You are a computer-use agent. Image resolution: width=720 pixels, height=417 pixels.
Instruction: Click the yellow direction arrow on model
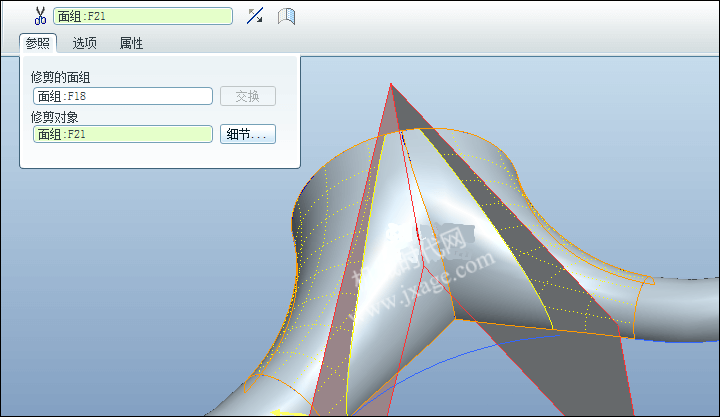click(x=287, y=413)
